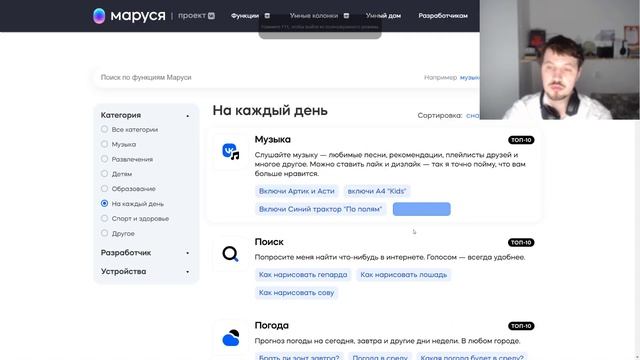Open the Погода skill title

(x=271, y=325)
